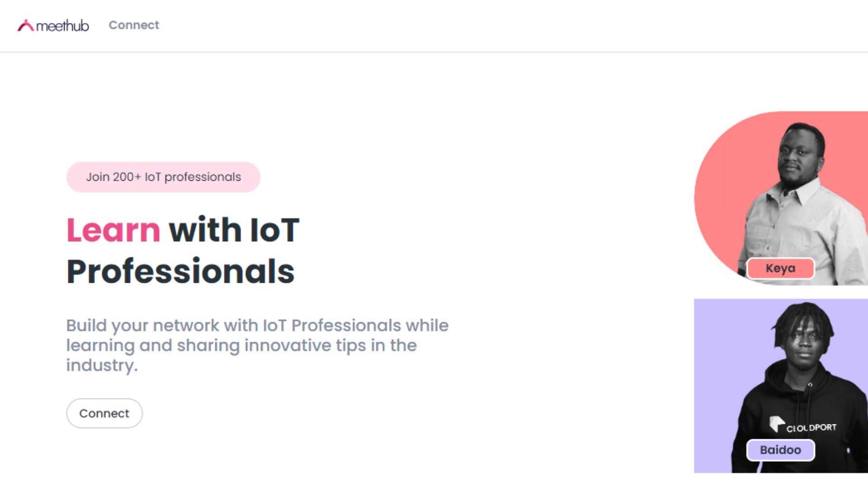Image resolution: width=868 pixels, height=488 pixels.
Task: Click the "learning and sharing innovative tips" line
Action: (241, 345)
